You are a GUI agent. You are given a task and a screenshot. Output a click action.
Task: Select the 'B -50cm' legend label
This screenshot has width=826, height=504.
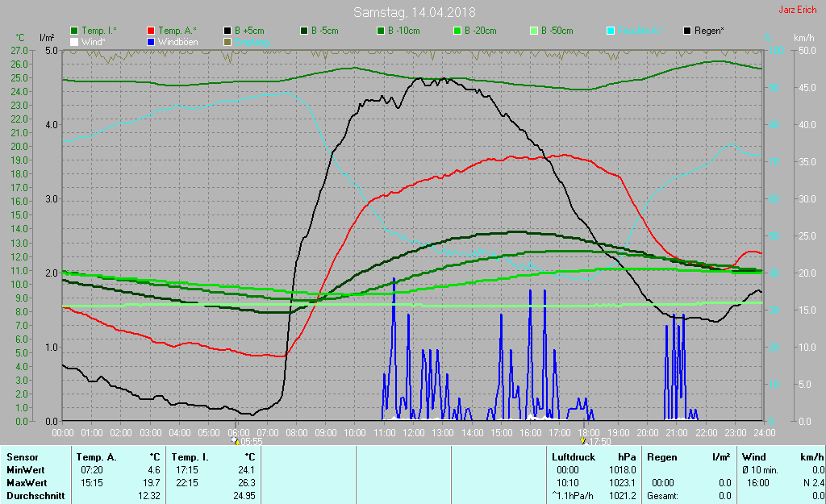coord(557,31)
